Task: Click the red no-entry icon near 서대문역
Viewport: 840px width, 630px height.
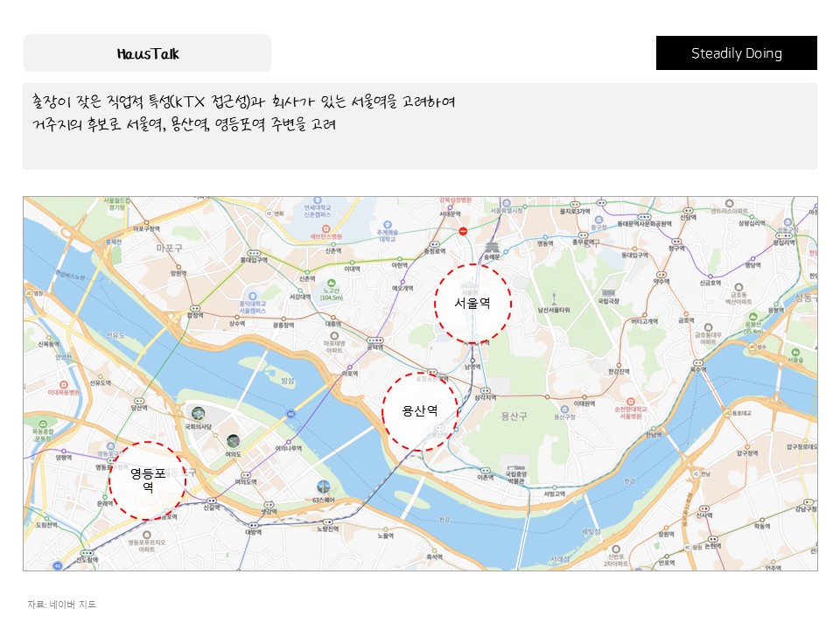Action: tap(464, 231)
